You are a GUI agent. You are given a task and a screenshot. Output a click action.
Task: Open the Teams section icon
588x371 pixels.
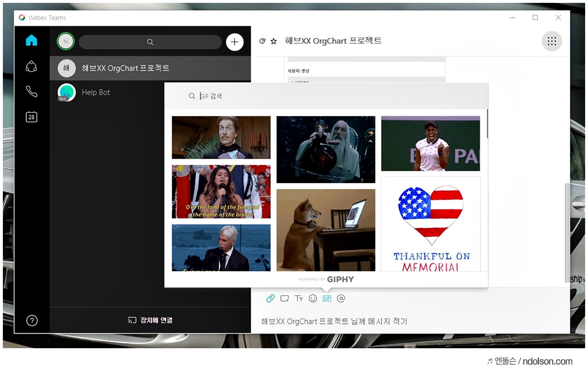(31, 67)
